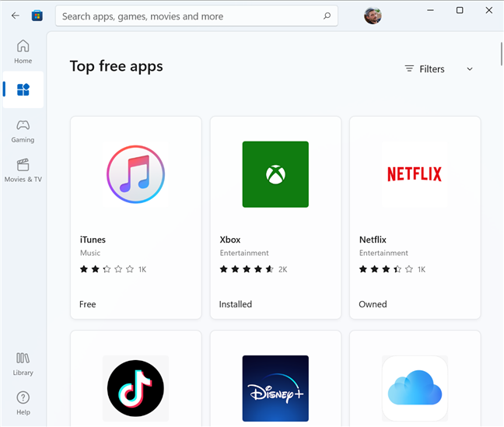Open the Home section in sidebar
The image size is (504, 427).
point(23,52)
